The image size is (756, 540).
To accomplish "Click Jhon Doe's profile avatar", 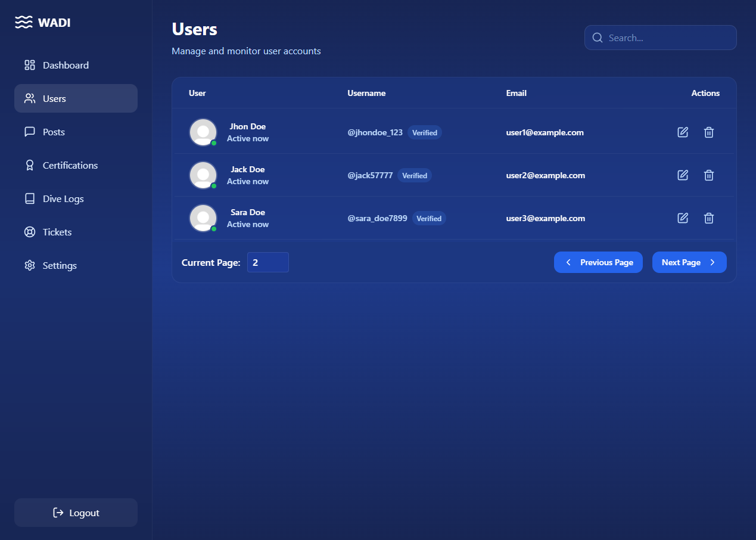I will [203, 132].
